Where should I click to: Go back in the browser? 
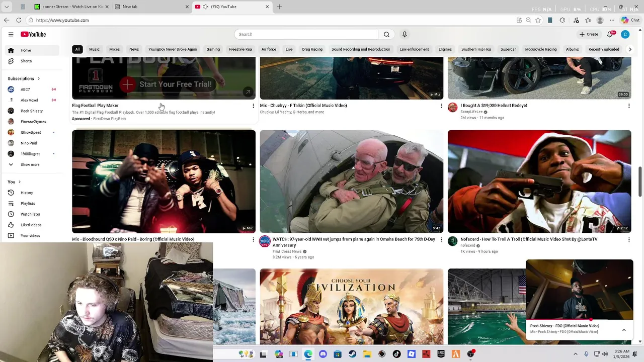tap(7, 20)
